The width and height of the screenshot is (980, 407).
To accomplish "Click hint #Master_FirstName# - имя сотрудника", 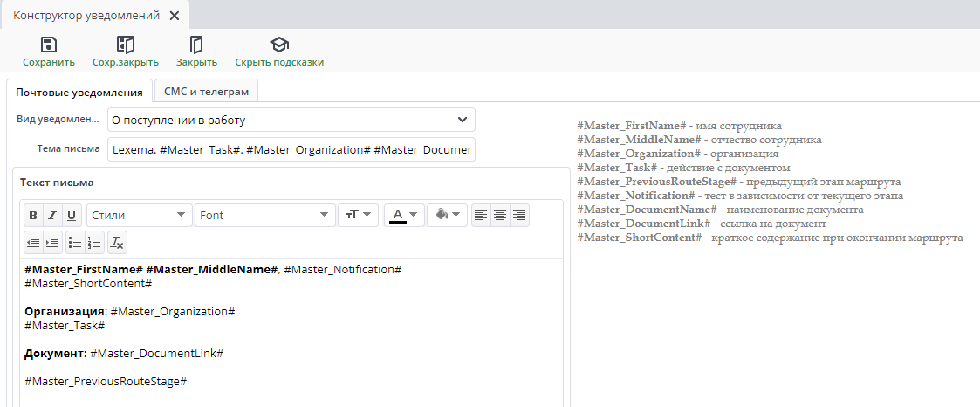I will click(x=679, y=126).
